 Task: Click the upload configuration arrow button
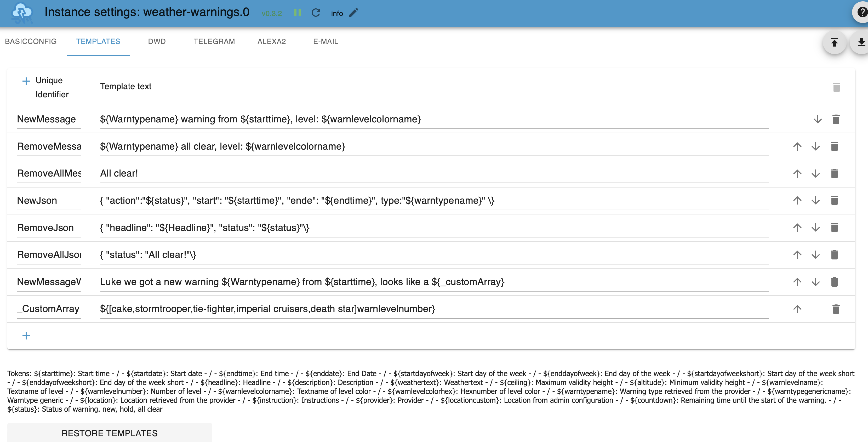(834, 42)
